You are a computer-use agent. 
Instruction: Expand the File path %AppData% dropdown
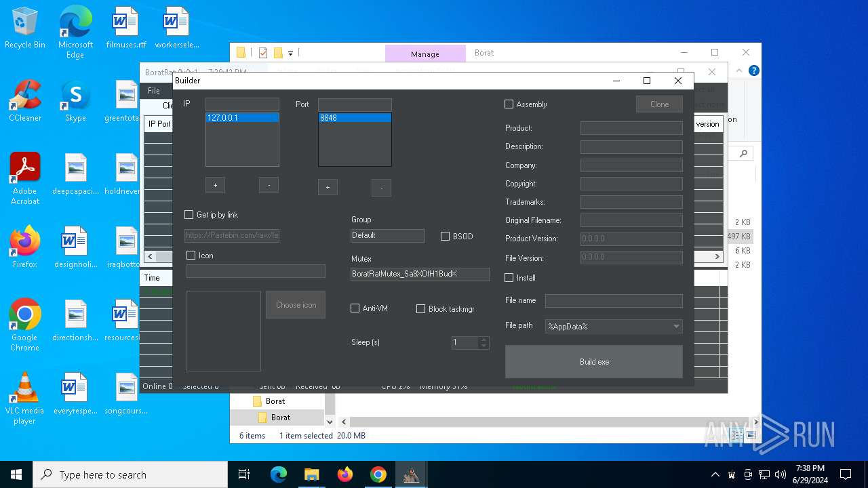pos(676,327)
